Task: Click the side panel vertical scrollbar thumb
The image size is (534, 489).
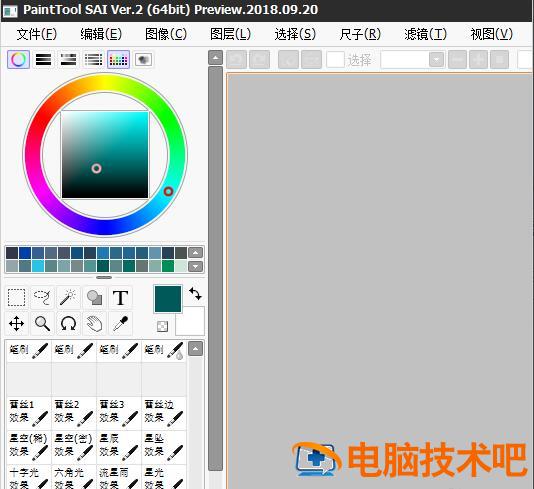Action: coord(216,269)
